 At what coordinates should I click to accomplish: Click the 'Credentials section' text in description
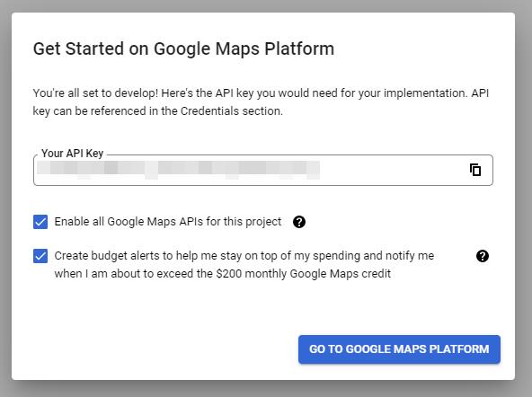click(x=231, y=110)
